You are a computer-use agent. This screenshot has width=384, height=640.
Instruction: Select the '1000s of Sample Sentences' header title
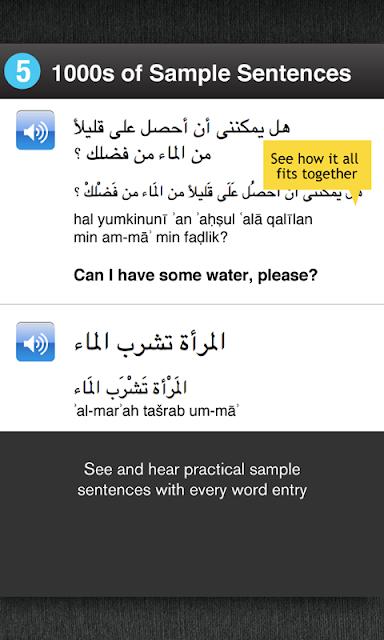coord(201,73)
